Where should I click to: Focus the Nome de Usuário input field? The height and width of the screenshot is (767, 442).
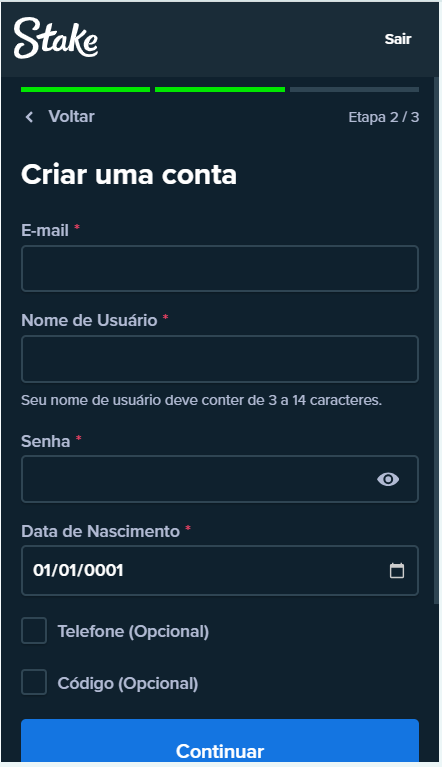(x=220, y=359)
